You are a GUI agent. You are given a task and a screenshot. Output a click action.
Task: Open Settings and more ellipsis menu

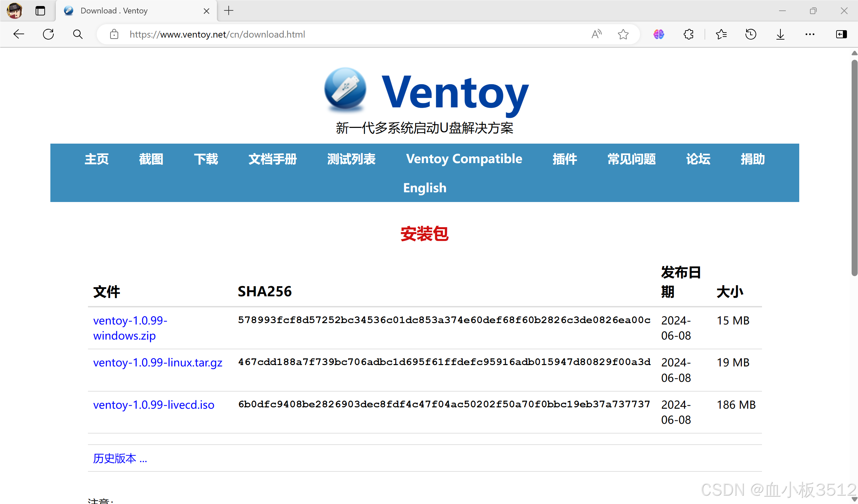pos(810,34)
